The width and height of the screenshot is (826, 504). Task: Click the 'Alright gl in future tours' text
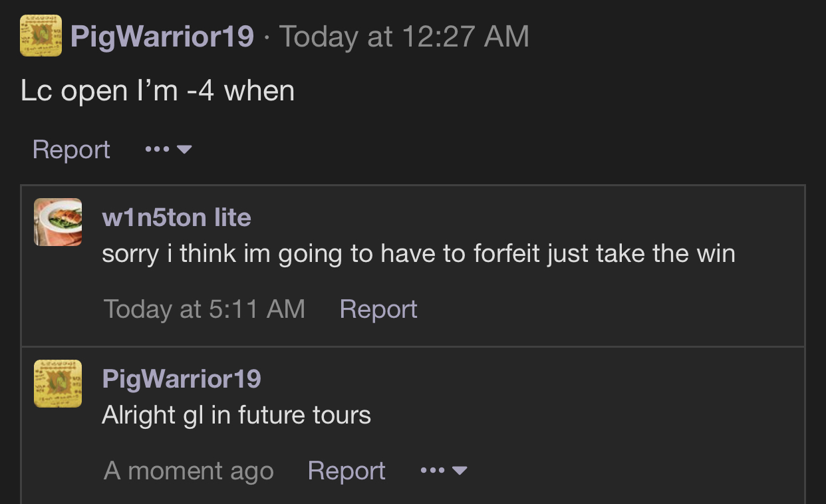[x=236, y=415]
